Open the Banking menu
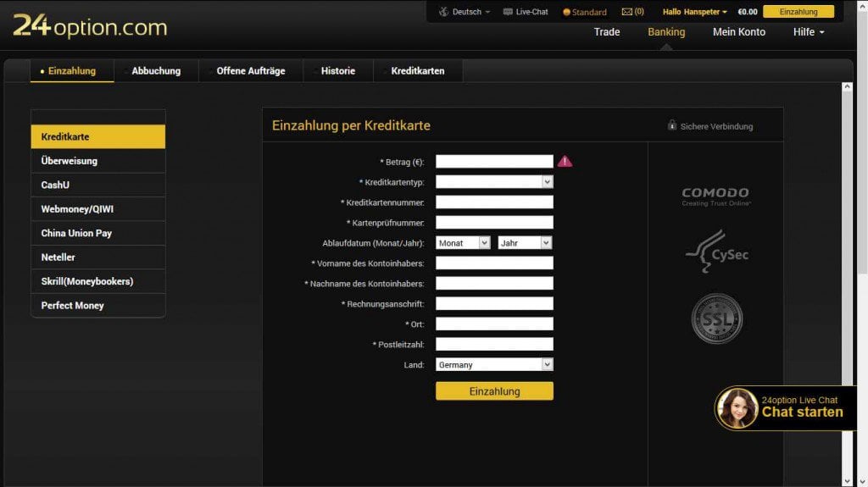 666,32
